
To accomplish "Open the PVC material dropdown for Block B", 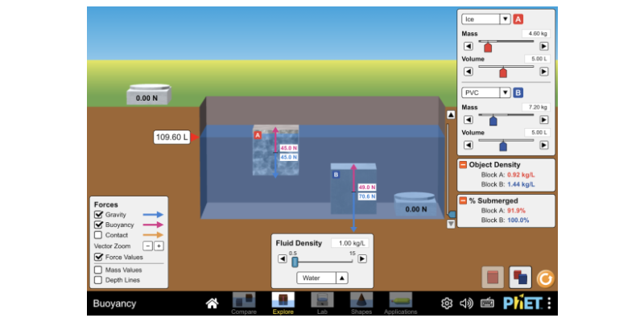I will pos(485,93).
